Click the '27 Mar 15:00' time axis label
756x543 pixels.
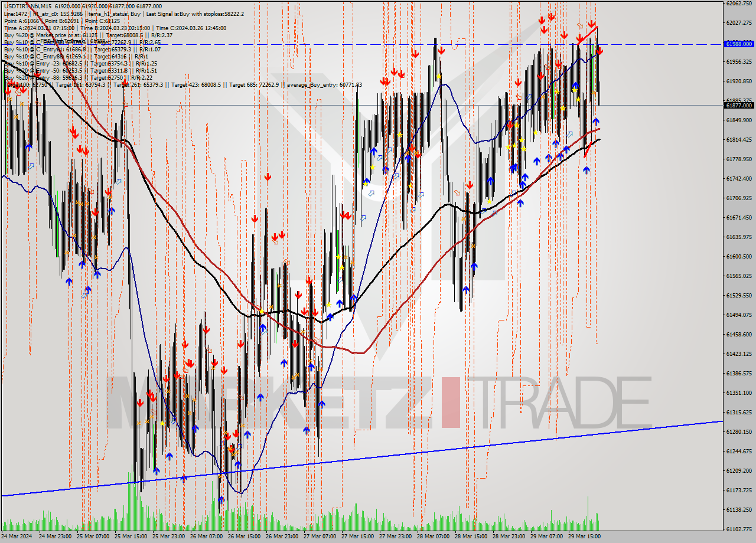pos(358,537)
